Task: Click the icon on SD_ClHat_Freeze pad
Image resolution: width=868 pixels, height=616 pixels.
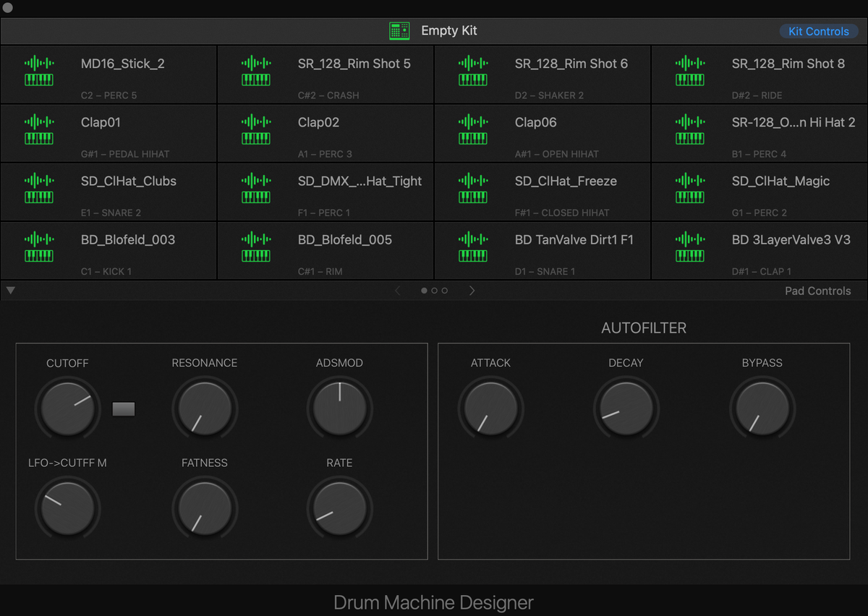Action: point(472,188)
